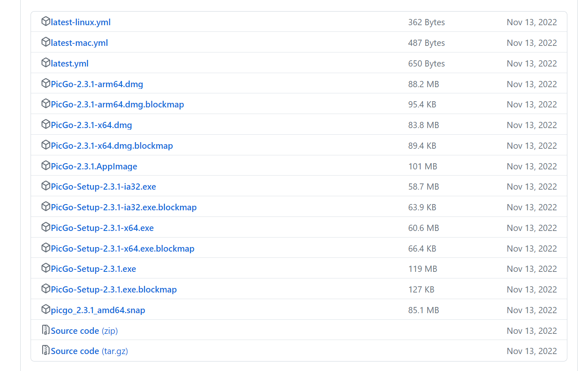Click the package icon beside PicGo-Setup-2.3.1.exe.blockmap
Image resolution: width=588 pixels, height=371 pixels.
pyautogui.click(x=46, y=288)
